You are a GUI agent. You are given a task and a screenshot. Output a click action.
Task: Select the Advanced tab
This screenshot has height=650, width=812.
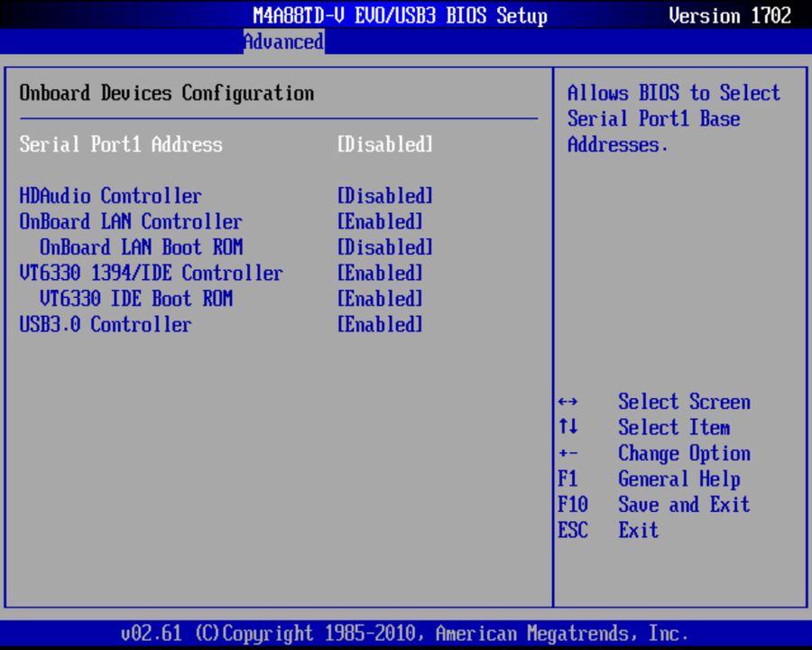283,42
